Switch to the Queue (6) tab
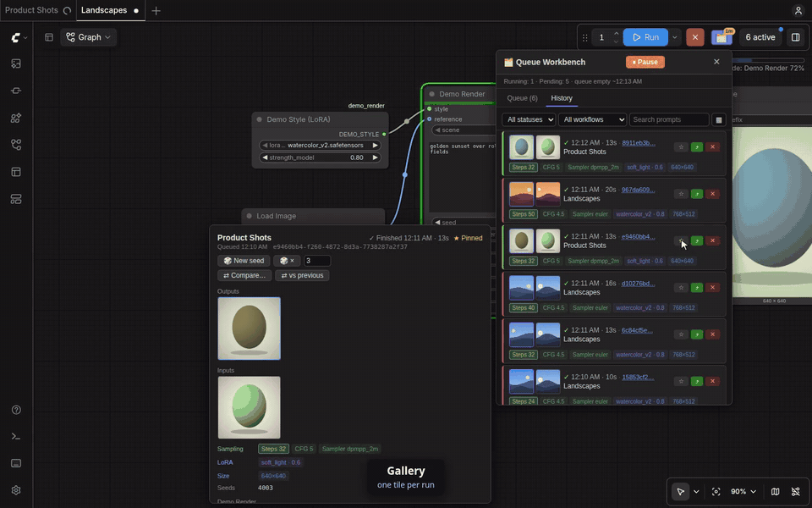This screenshot has width=812, height=508. tap(522, 98)
